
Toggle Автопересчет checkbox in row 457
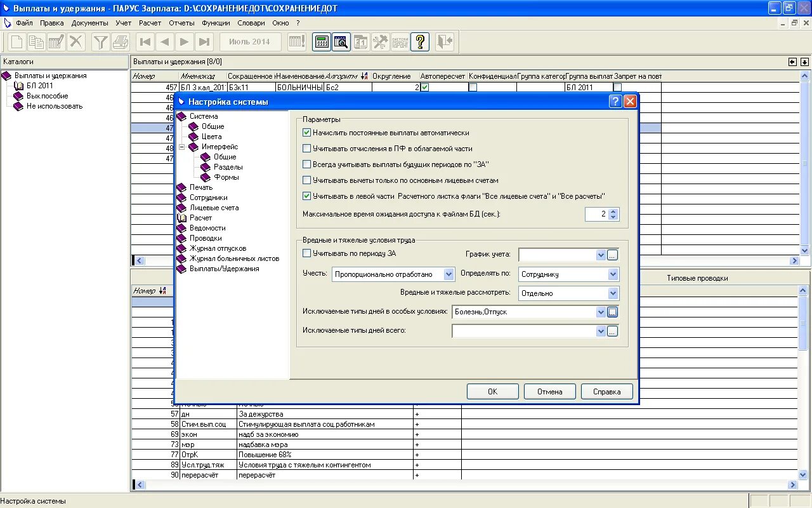point(425,88)
